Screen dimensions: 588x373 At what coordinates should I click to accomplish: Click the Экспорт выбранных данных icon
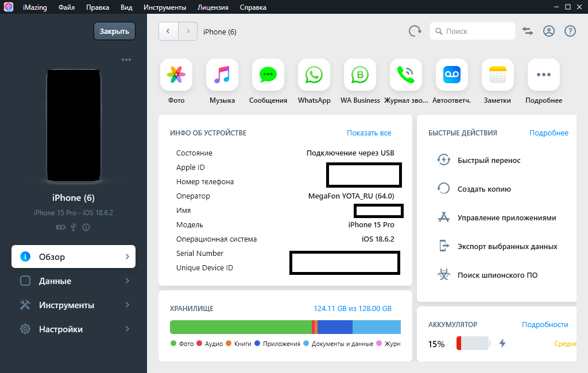(x=444, y=246)
